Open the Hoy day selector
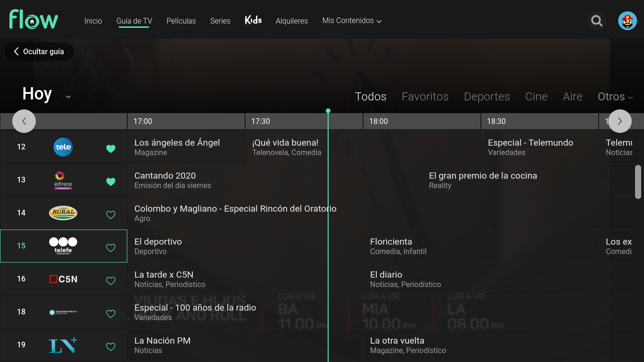Image resolution: width=644 pixels, height=362 pixels. [x=47, y=95]
